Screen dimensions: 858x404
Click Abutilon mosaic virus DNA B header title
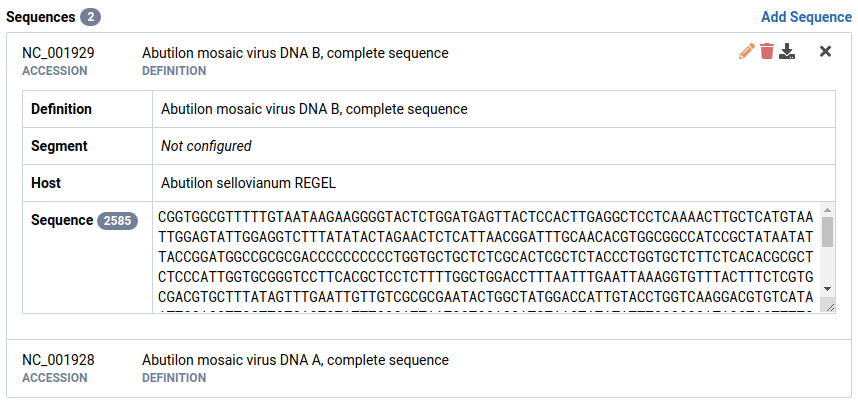coord(295,52)
